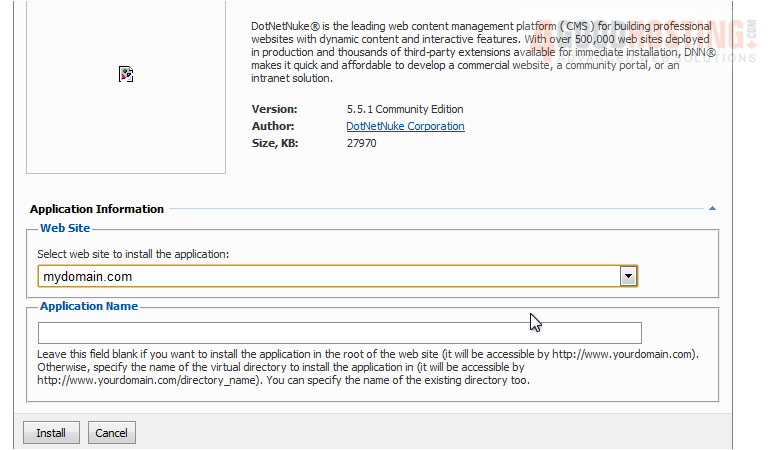This screenshot has width=776, height=450.
Task: Click the Version label
Action: (x=274, y=109)
